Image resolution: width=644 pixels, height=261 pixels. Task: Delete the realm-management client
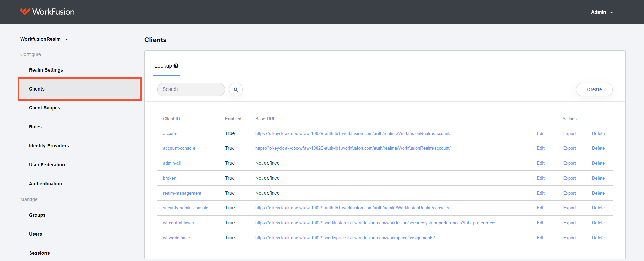point(599,193)
